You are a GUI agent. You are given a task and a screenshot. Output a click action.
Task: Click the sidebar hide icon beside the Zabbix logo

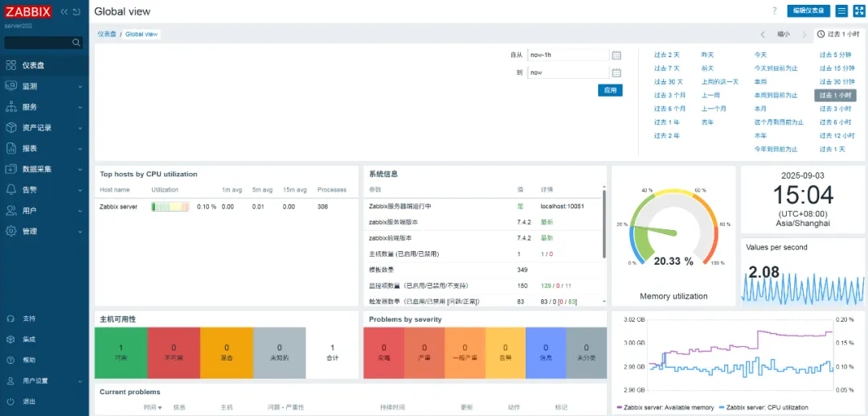pyautogui.click(x=76, y=12)
